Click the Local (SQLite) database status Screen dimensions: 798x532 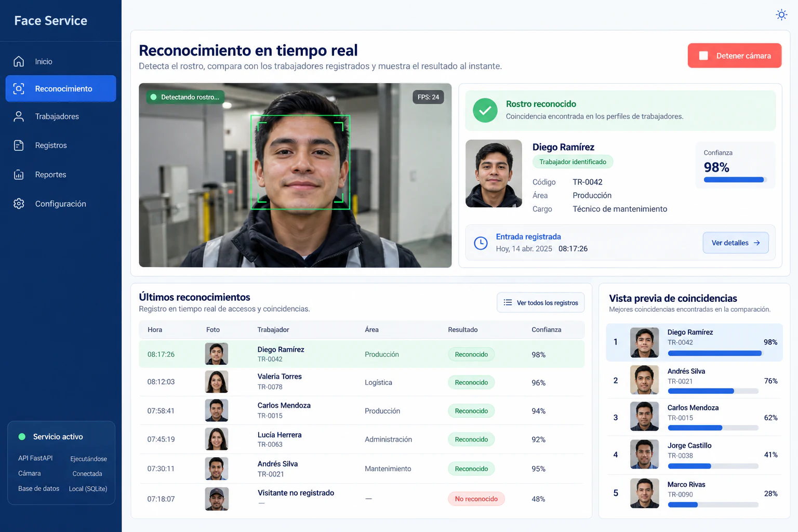point(88,489)
